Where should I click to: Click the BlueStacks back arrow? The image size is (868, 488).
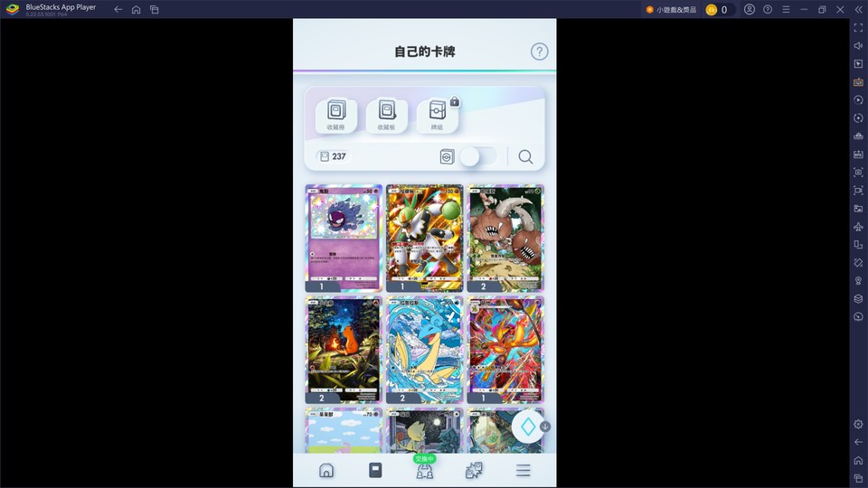click(118, 9)
